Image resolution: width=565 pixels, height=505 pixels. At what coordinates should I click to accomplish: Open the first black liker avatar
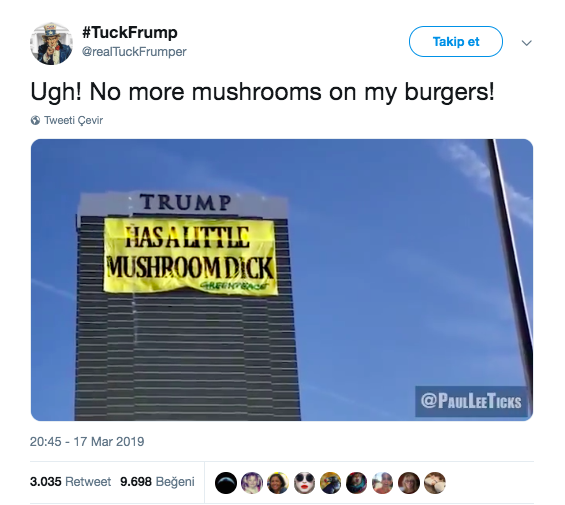226,483
